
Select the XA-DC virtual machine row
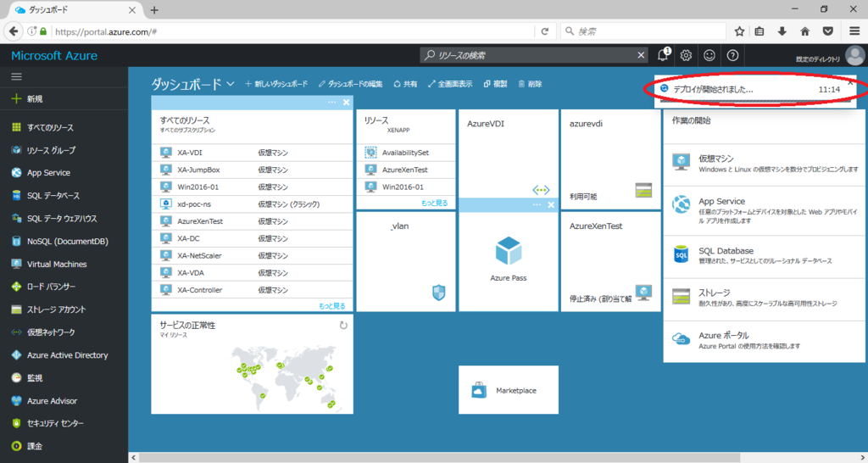252,238
